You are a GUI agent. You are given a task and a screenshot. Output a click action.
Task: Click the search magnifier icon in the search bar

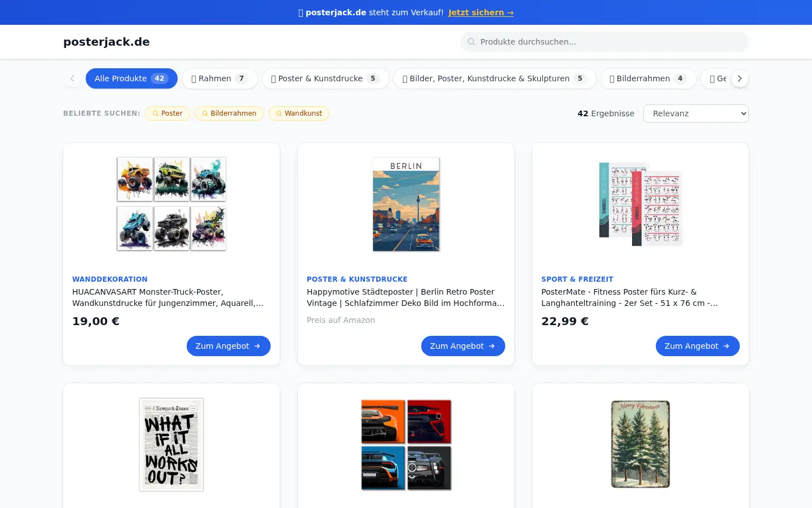tap(471, 42)
